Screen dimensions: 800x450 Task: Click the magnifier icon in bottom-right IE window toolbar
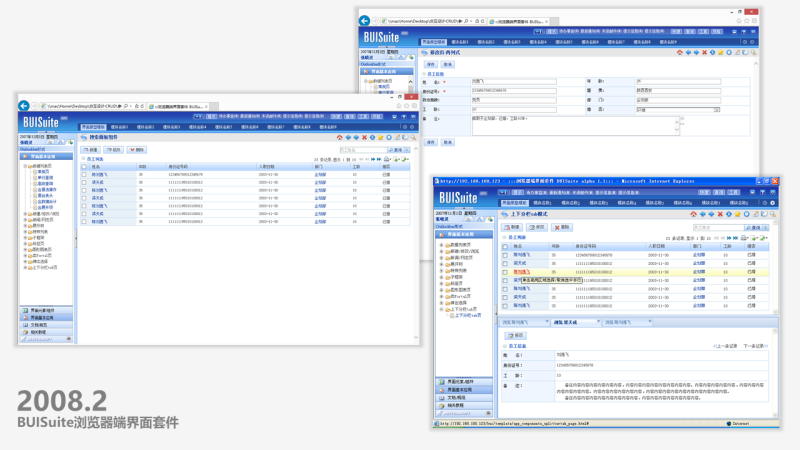(773, 214)
